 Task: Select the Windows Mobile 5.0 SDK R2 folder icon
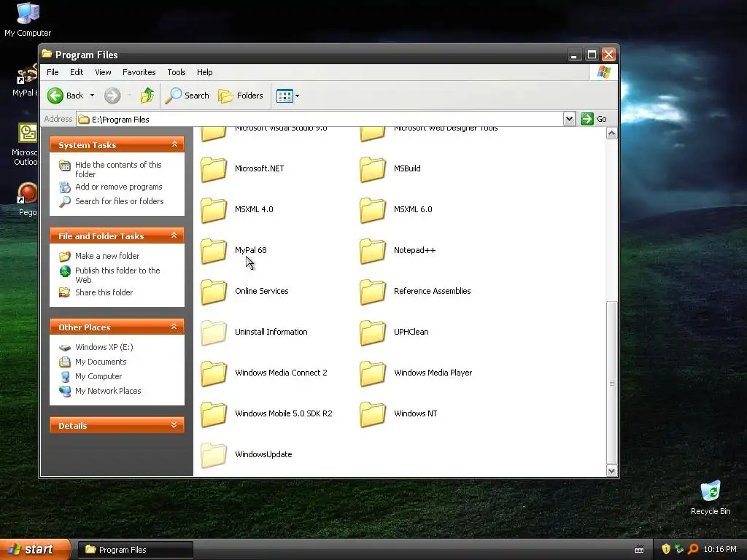coord(214,415)
